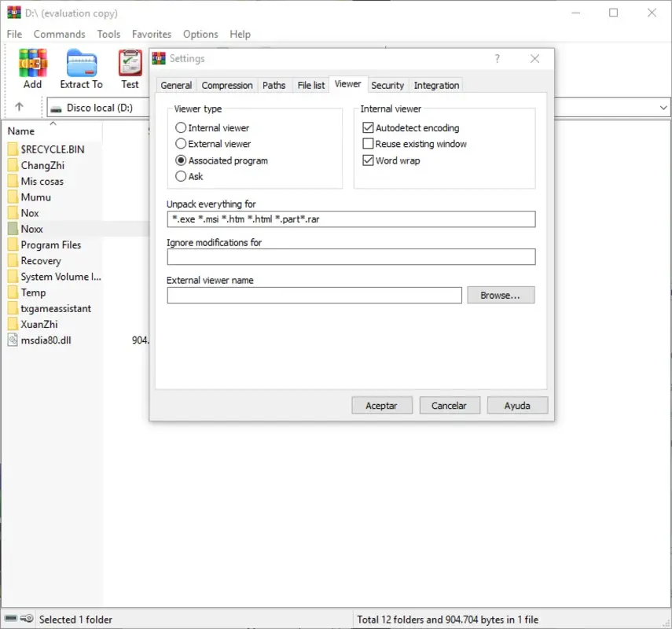Screen dimensions: 672x629
Task: Click the drive icon in the status bar
Action: click(9, 619)
